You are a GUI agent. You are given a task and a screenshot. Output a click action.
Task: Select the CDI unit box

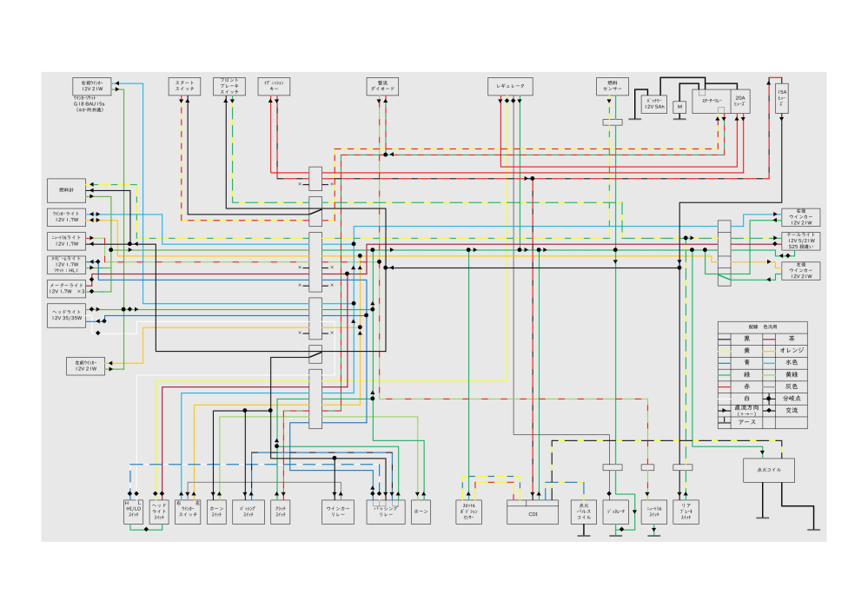point(533,512)
